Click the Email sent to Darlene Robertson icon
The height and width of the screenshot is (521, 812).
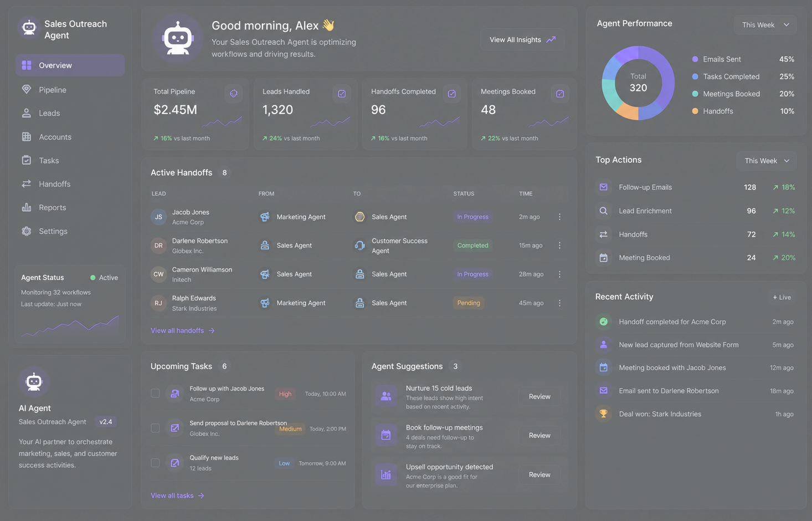pyautogui.click(x=604, y=391)
